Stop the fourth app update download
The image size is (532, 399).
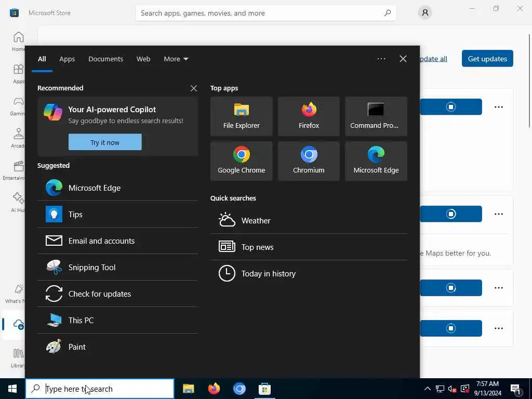point(451,328)
